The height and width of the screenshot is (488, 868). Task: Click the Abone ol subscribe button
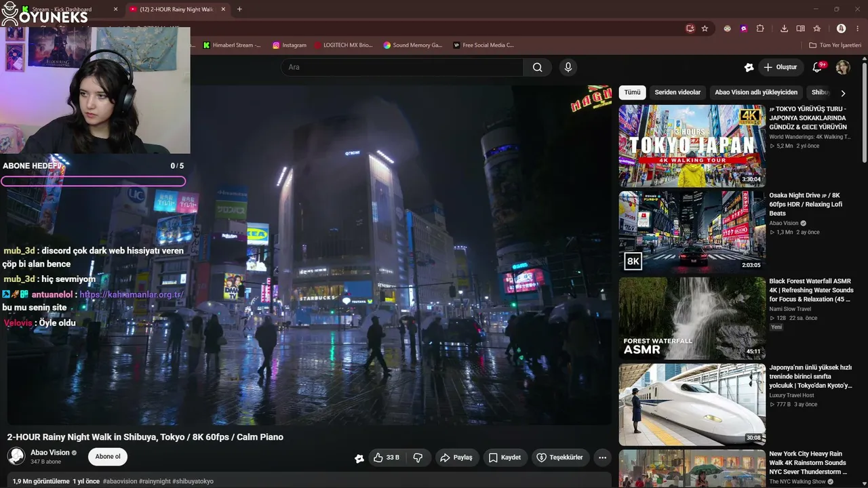[108, 457]
